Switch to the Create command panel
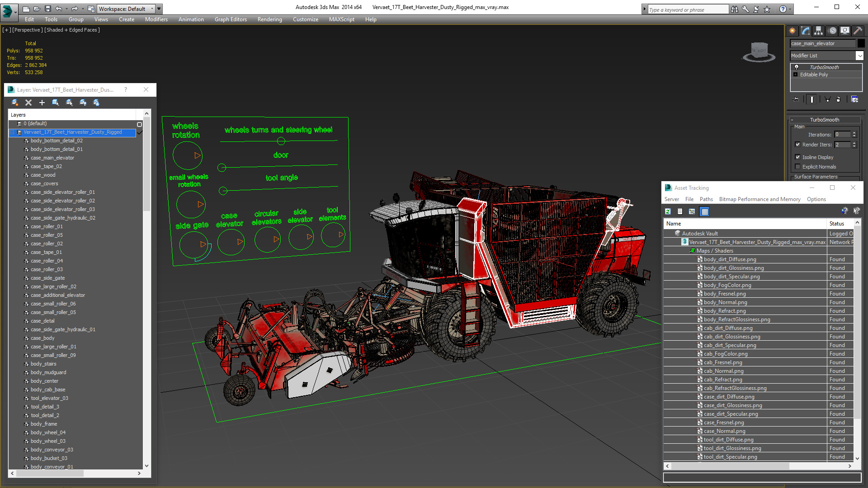The image size is (868, 488). pyautogui.click(x=793, y=31)
